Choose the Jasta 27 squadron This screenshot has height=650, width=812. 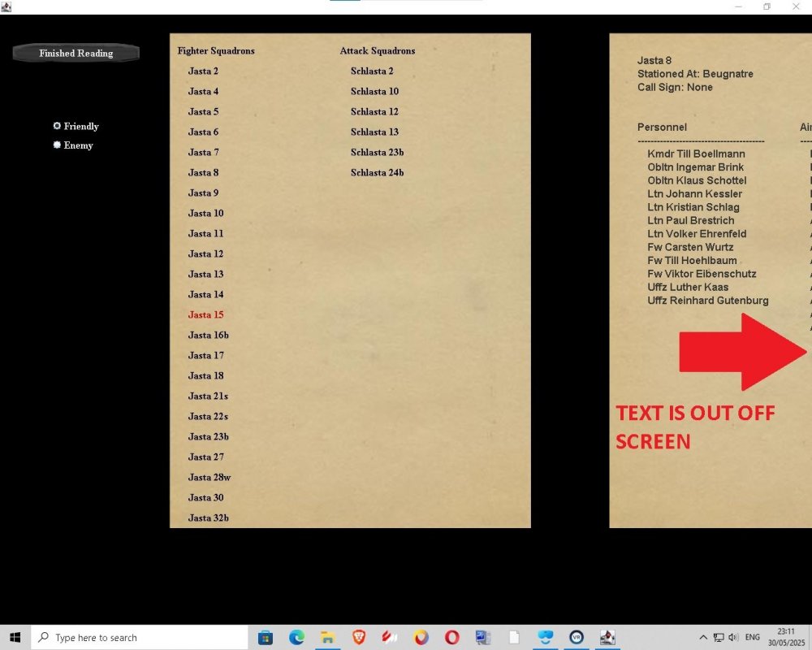[x=205, y=457]
